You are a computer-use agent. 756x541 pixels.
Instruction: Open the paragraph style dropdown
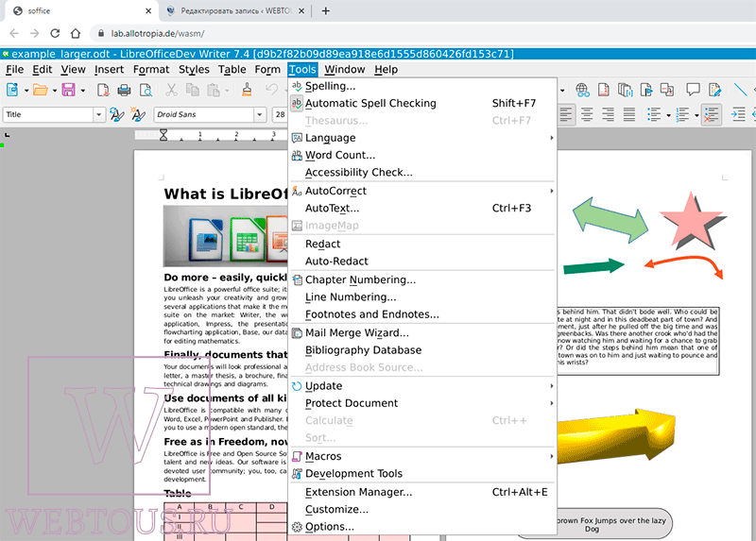pyautogui.click(x=98, y=114)
